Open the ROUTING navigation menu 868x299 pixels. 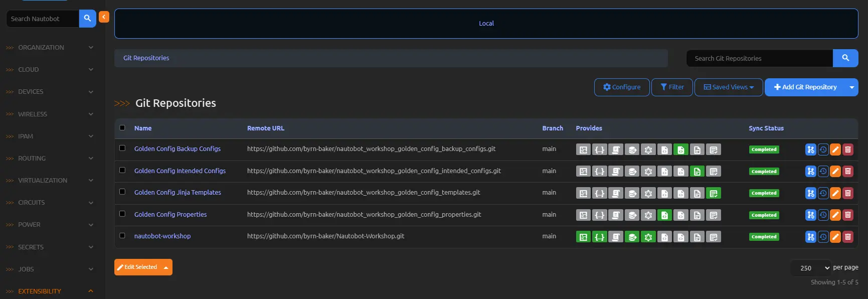coord(50,159)
